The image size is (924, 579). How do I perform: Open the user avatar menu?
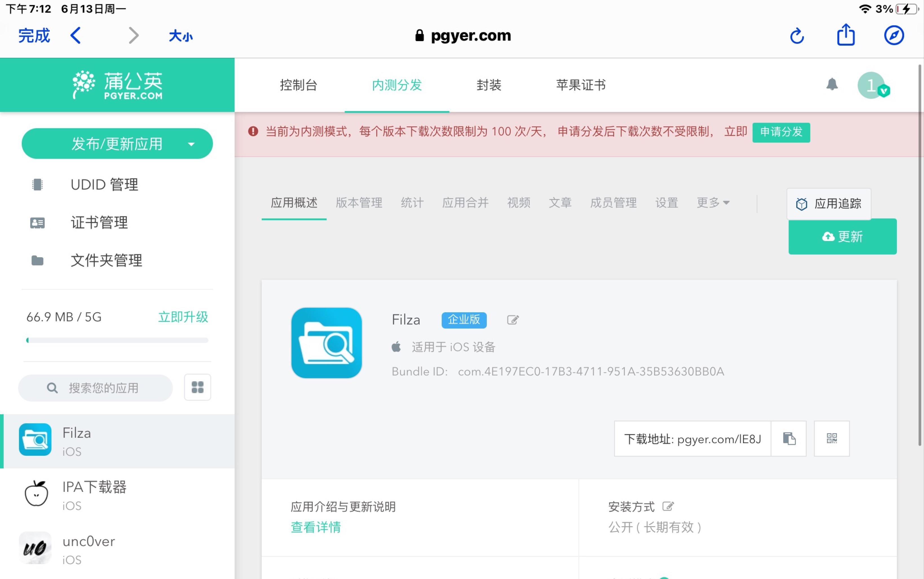pos(872,85)
